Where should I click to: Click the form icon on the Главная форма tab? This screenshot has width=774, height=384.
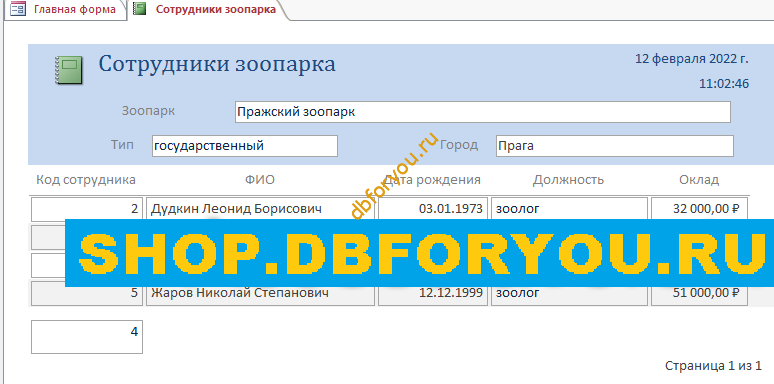[x=18, y=9]
